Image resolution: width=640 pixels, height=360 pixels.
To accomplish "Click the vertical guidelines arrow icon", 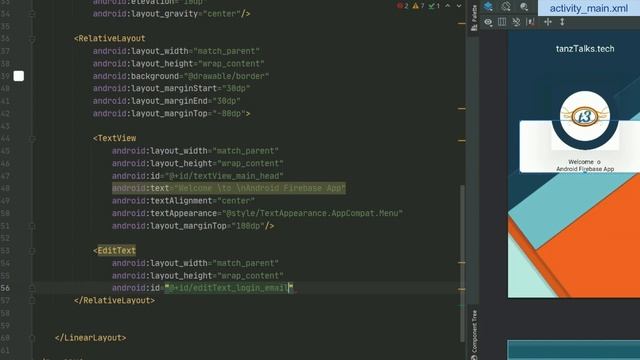I will pyautogui.click(x=562, y=22).
